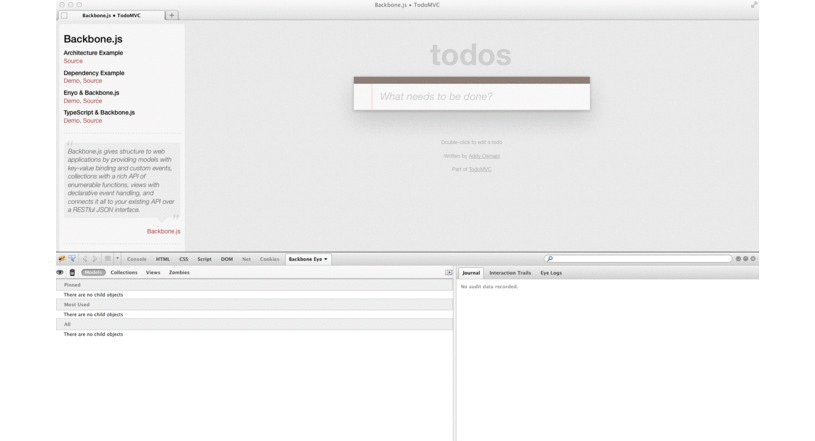
Task: Activate the element inspector icon
Action: point(72,259)
